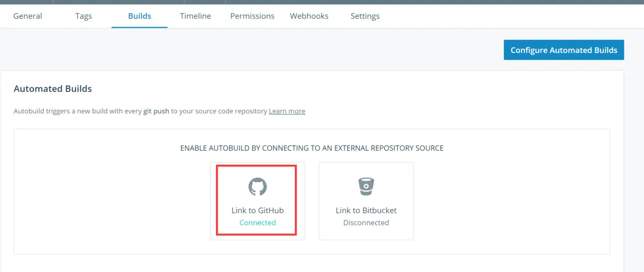This screenshot has height=272, width=644.
Task: Switch to the Settings tab
Action: coord(365,16)
